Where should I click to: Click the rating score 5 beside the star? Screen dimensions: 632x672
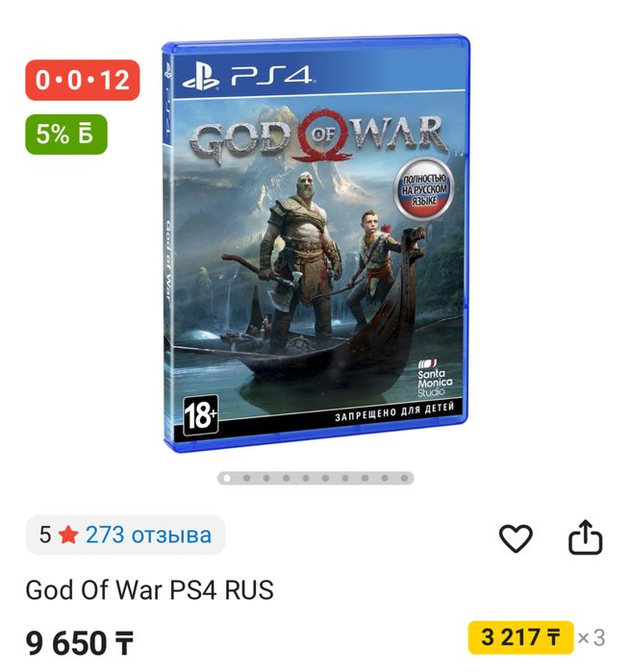(45, 535)
